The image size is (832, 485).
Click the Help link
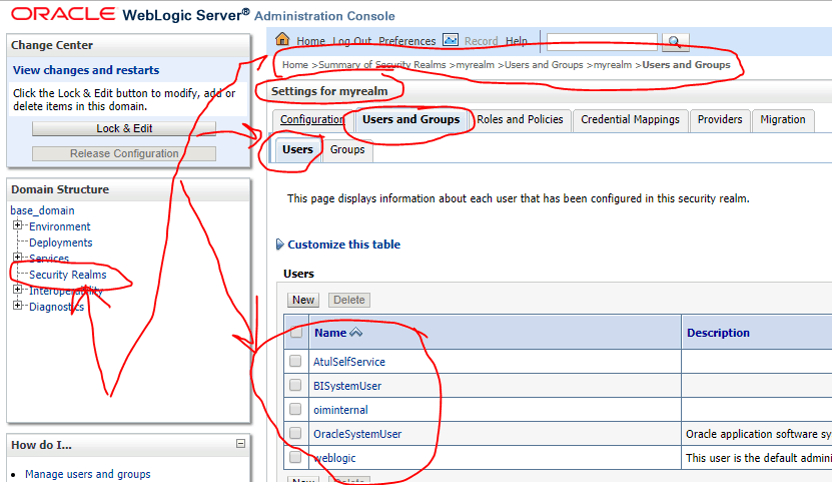click(x=516, y=41)
